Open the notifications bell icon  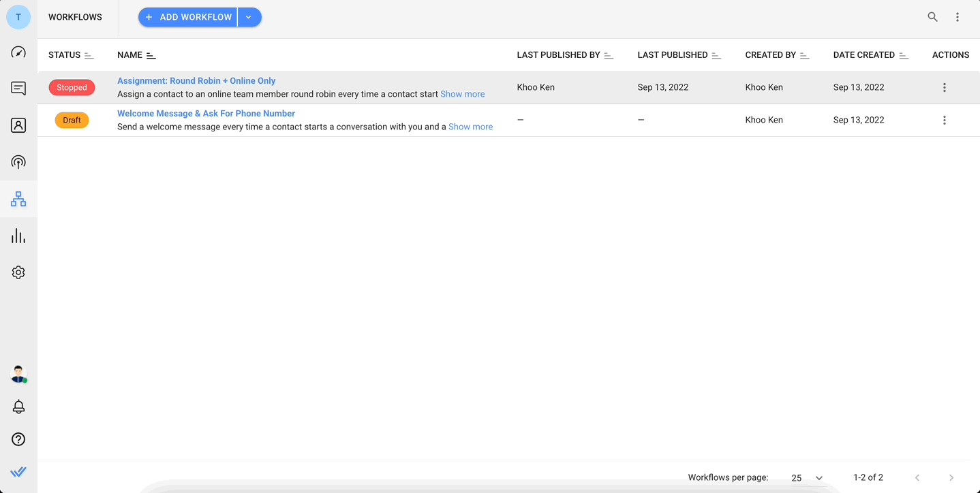point(18,407)
